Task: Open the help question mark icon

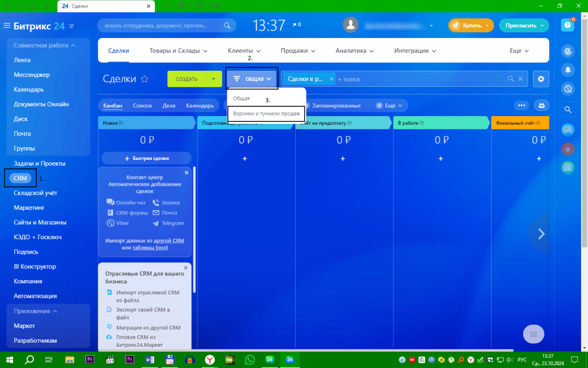Action: coord(567,25)
